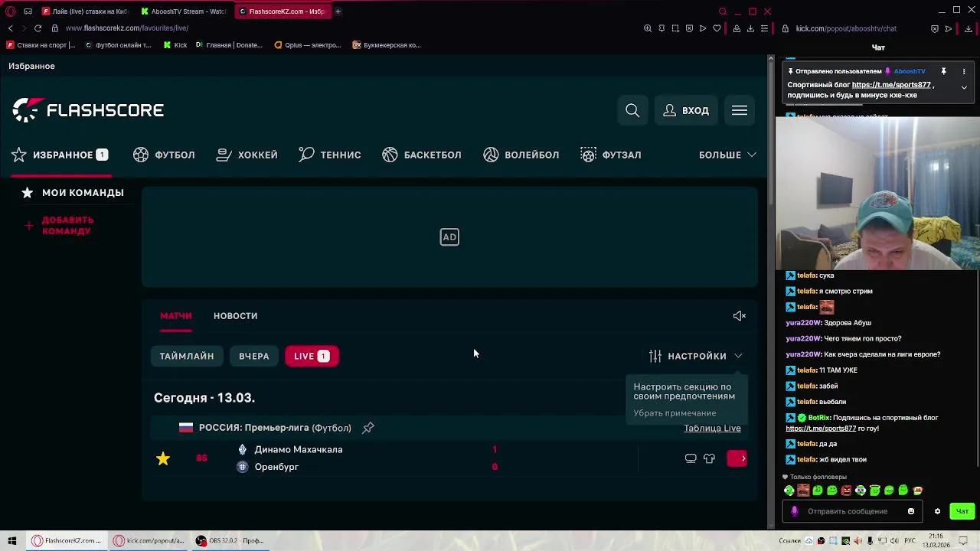Open the Opera menu logo button
Viewport: 980px width, 551px height.
pyautogui.click(x=11, y=11)
